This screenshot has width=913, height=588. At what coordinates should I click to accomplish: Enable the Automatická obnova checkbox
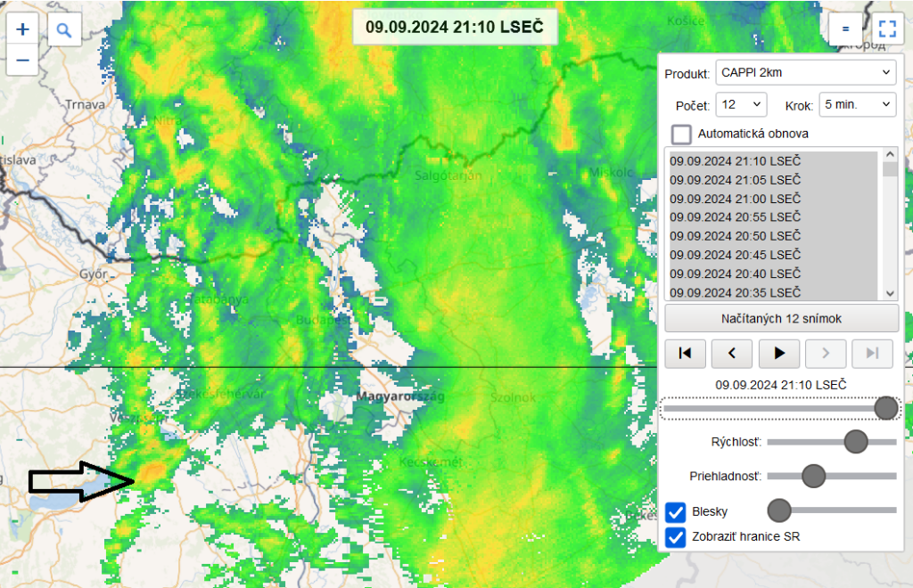coord(682,135)
